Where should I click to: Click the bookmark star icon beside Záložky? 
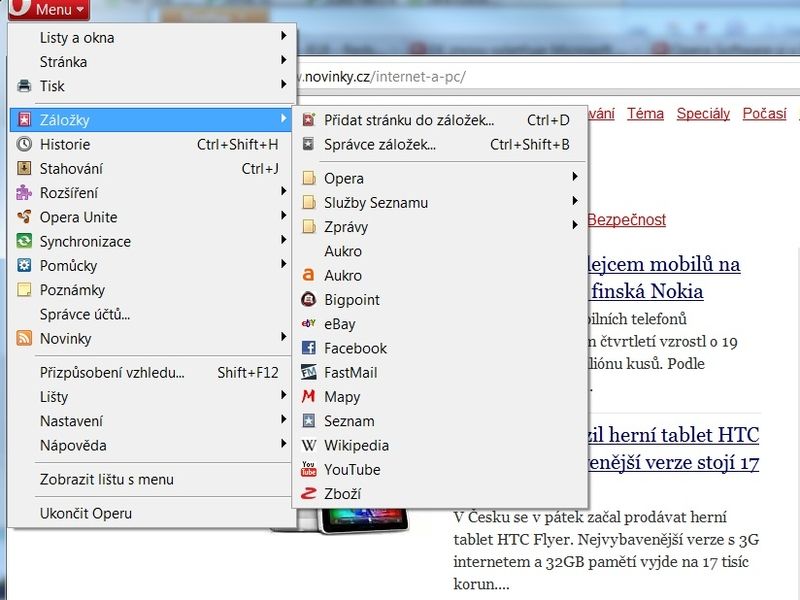(x=24, y=120)
